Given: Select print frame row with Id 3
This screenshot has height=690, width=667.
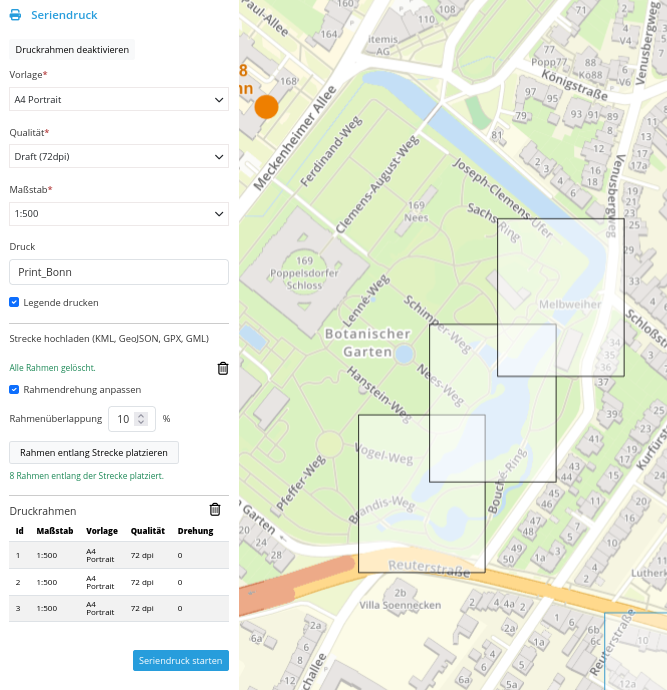Looking at the screenshot, I should click(119, 609).
